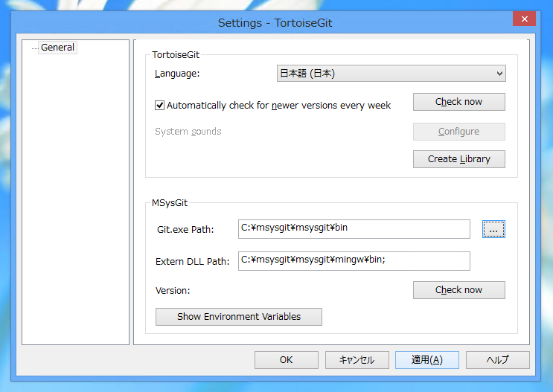Click Check now beside Version
This screenshot has width=553, height=392.
tap(458, 290)
